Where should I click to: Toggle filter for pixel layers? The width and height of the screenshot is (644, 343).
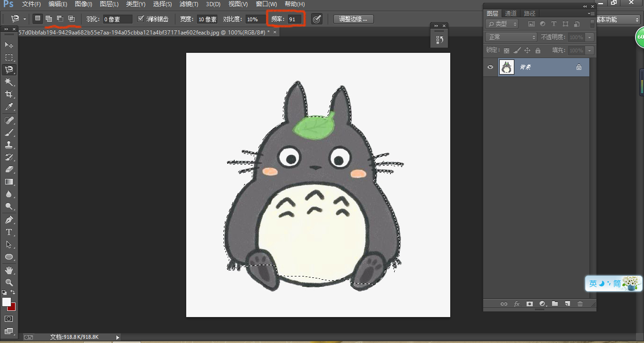point(531,24)
